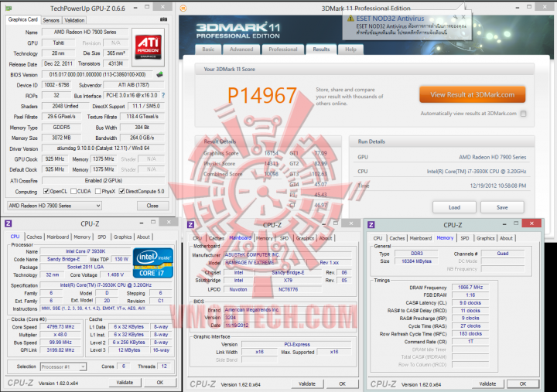Image resolution: width=557 pixels, height=392 pixels.
Task: Click the GPU-Z screenshot camera icon
Action: (163, 19)
